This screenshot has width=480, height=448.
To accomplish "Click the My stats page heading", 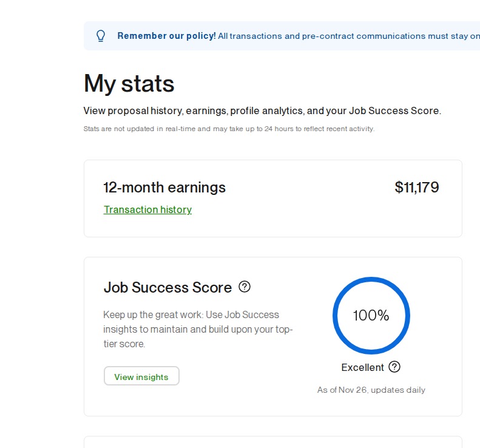I will [x=129, y=83].
